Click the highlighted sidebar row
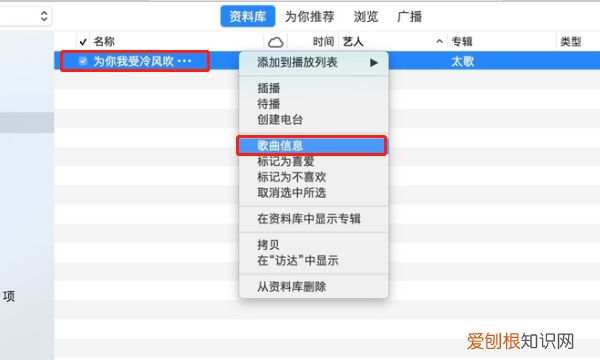This screenshot has height=360, width=600. tap(27, 122)
